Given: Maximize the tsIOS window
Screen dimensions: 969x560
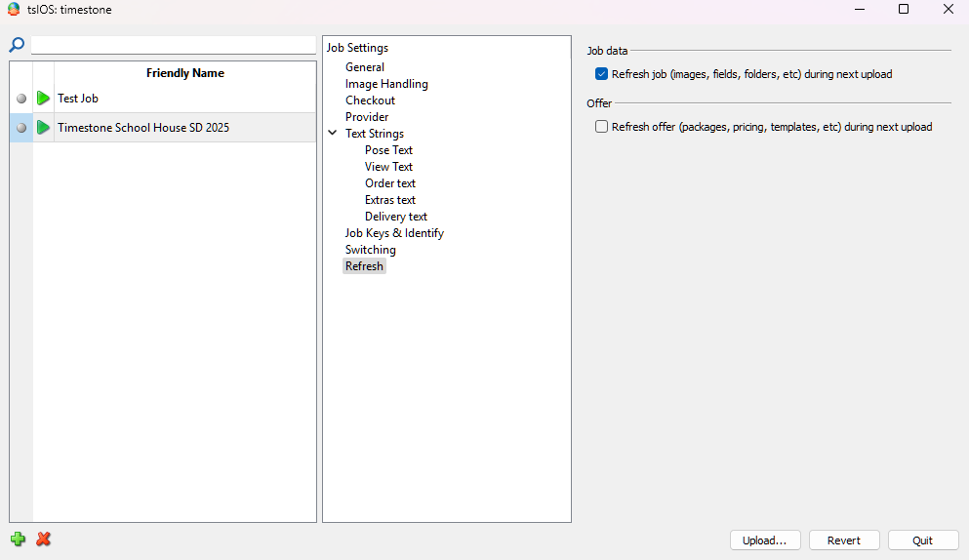Looking at the screenshot, I should click(x=904, y=10).
